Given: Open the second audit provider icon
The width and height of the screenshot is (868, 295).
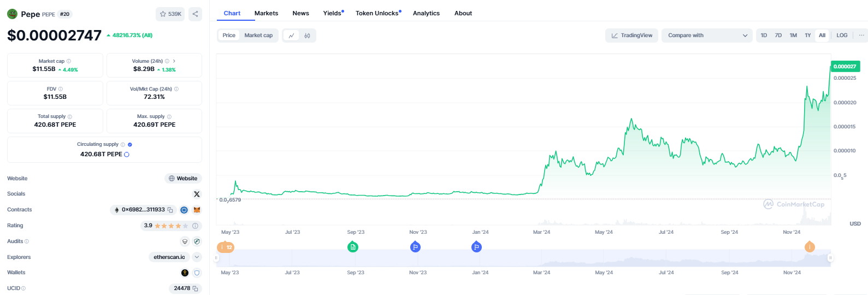Looking at the screenshot, I should pos(197,241).
